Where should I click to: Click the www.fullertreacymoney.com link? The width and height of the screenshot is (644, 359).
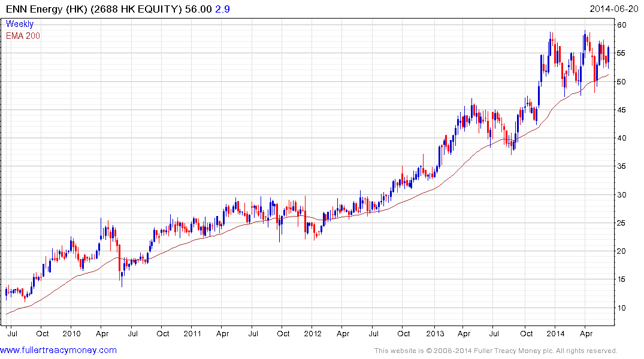tap(58, 351)
